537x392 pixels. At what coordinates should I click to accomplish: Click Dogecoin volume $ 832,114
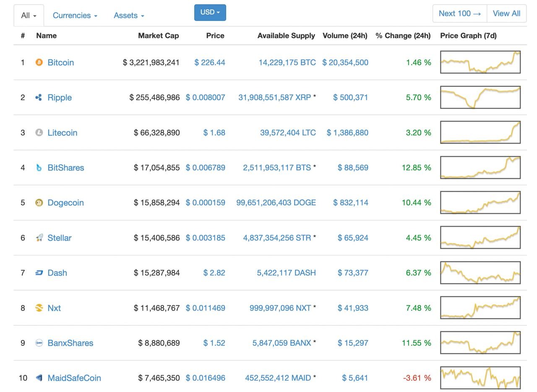pos(351,203)
